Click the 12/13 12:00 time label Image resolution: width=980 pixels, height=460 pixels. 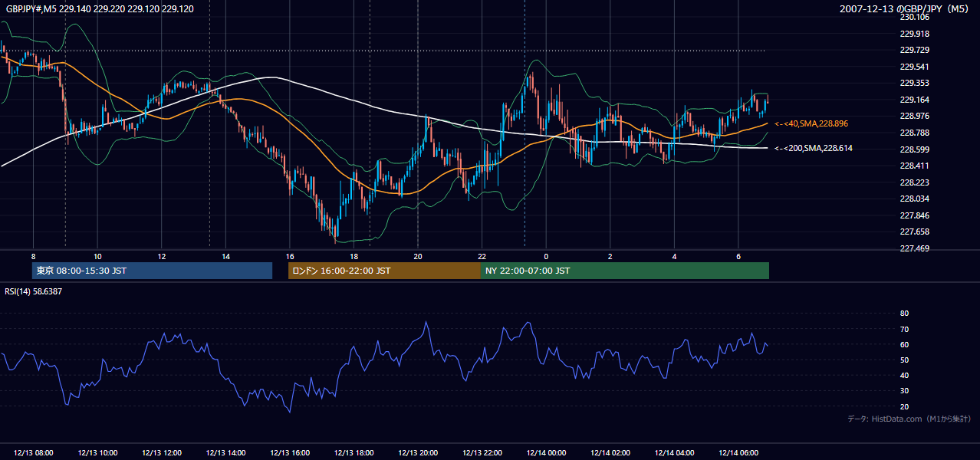tap(161, 453)
